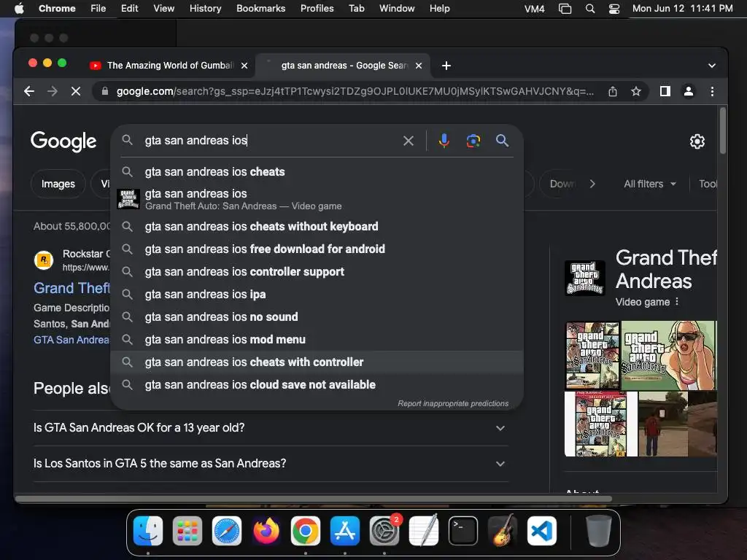747x560 pixels.
Task: Start voice search with microphone
Action: (444, 141)
